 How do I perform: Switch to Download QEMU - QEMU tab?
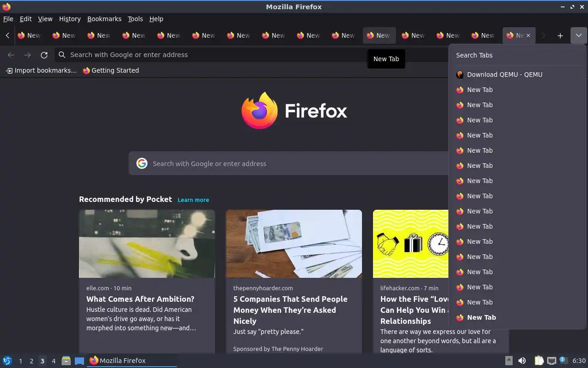coord(517,75)
